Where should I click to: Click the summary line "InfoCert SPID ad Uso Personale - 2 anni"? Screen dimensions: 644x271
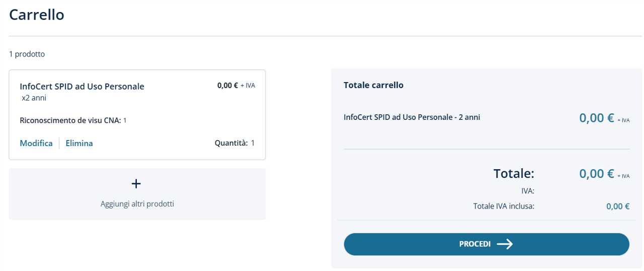click(412, 117)
